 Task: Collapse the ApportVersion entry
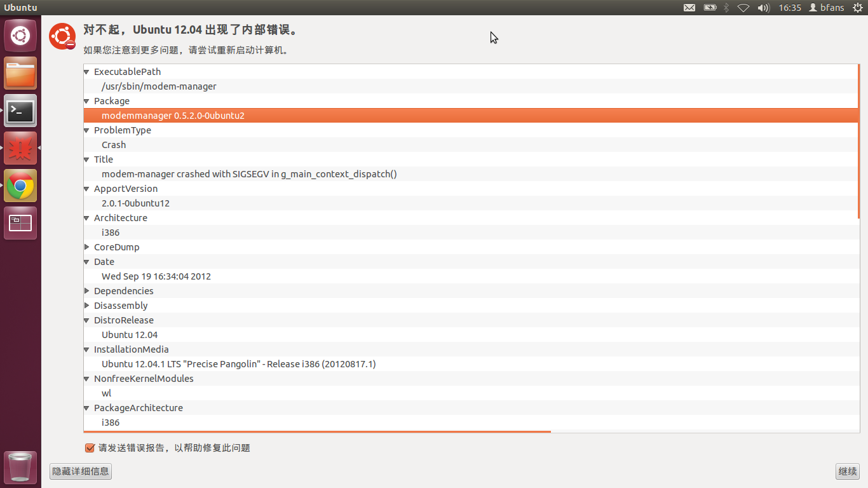(x=87, y=189)
